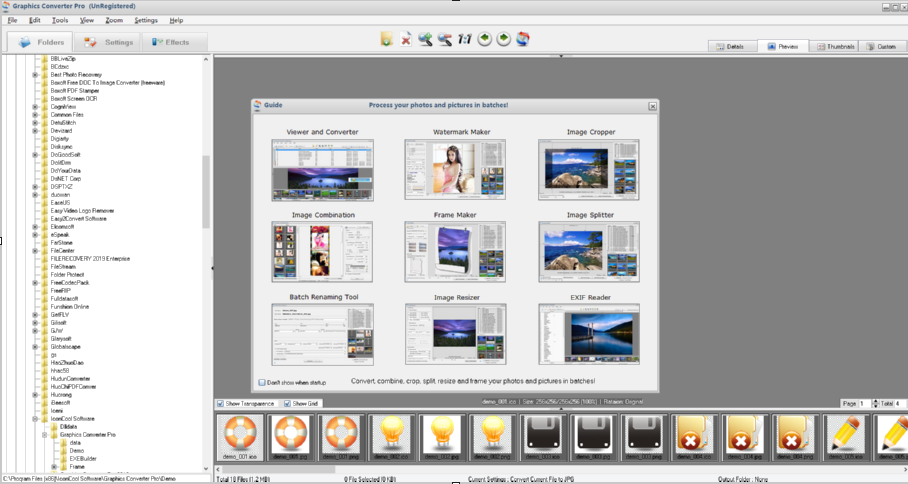
Task: Open the Zoom menu
Action: (x=114, y=20)
